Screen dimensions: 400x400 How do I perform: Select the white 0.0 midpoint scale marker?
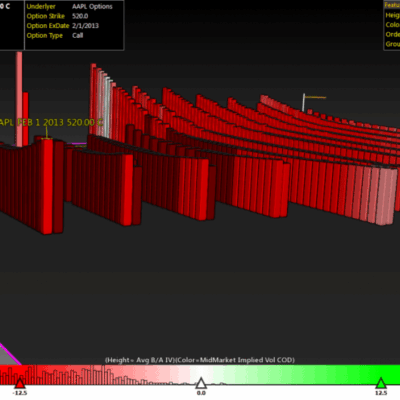pos(201,383)
